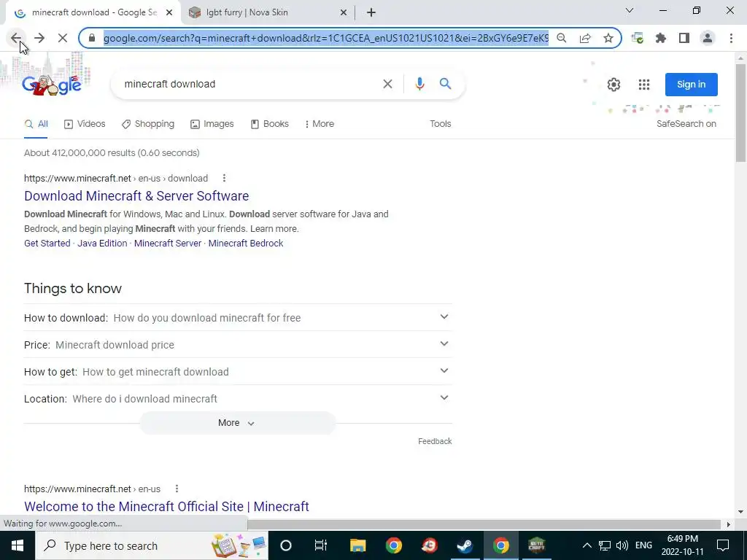Open the Minecraft Bedrock sitelink
The height and width of the screenshot is (560, 747).
pyautogui.click(x=246, y=244)
